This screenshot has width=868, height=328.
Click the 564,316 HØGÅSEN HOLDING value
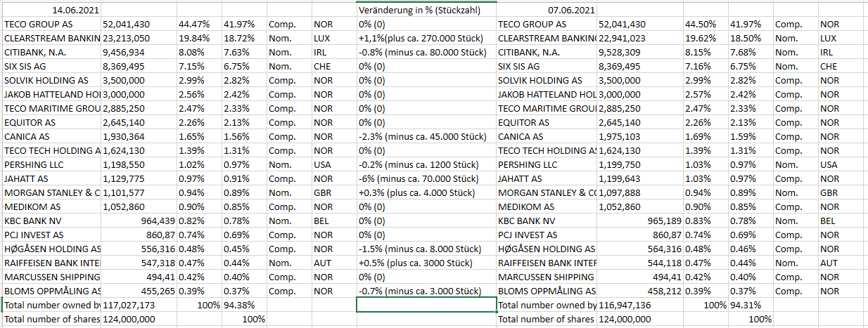pyautogui.click(x=639, y=249)
